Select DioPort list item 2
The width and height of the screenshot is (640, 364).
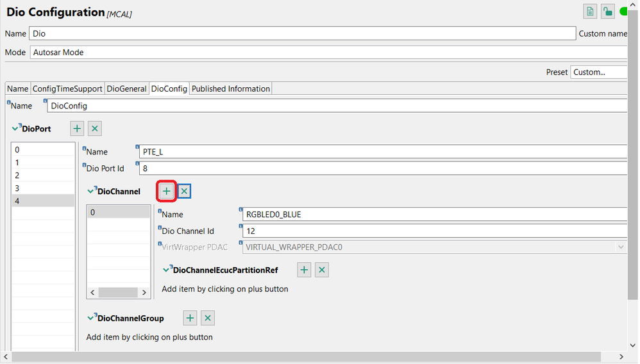43,175
